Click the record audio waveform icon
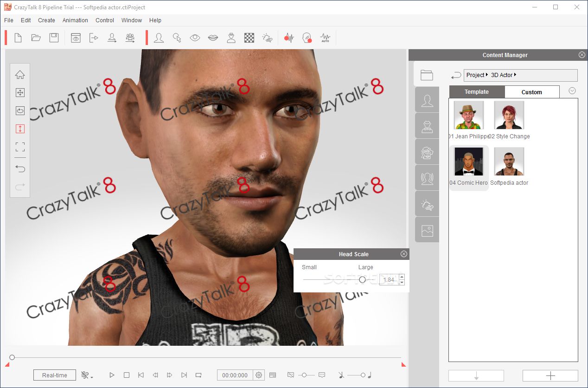The width and height of the screenshot is (588, 388). coord(289,38)
